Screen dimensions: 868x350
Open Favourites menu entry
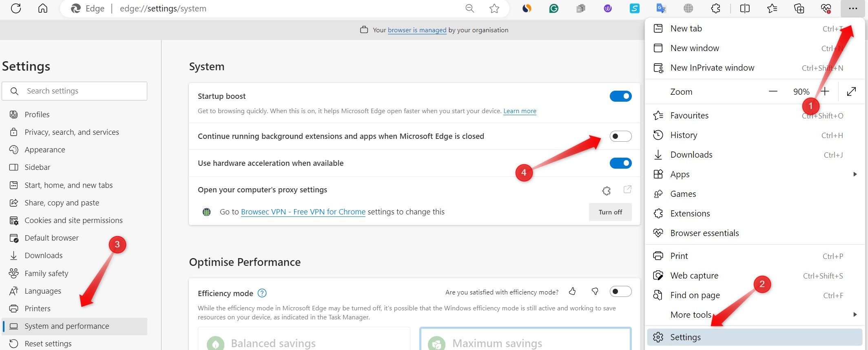point(755,116)
